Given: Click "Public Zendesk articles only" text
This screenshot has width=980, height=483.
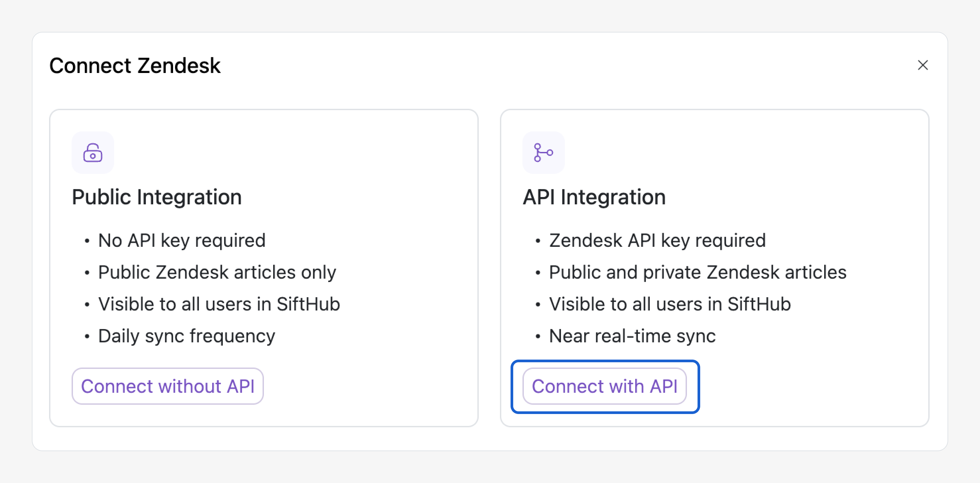Looking at the screenshot, I should (x=217, y=273).
